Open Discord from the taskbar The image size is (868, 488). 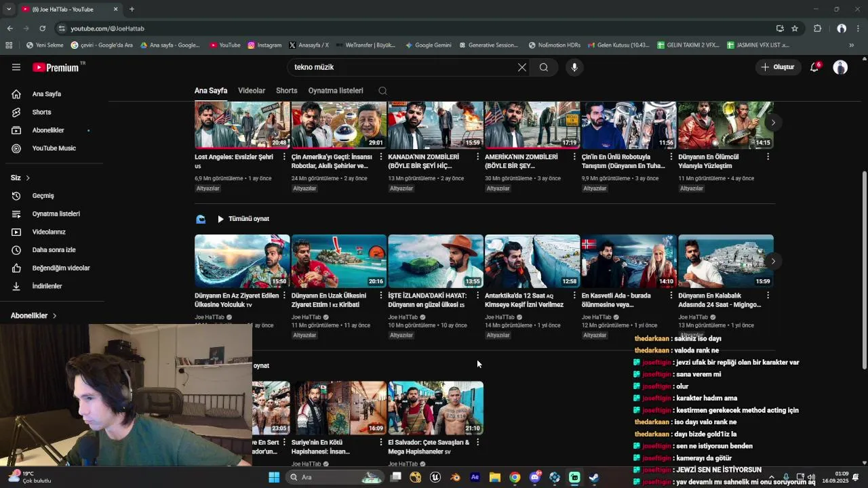point(534,477)
